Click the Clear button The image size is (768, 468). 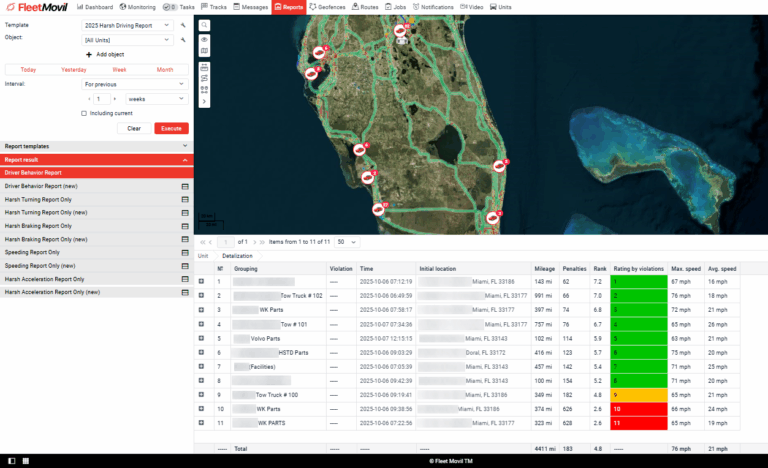point(134,128)
